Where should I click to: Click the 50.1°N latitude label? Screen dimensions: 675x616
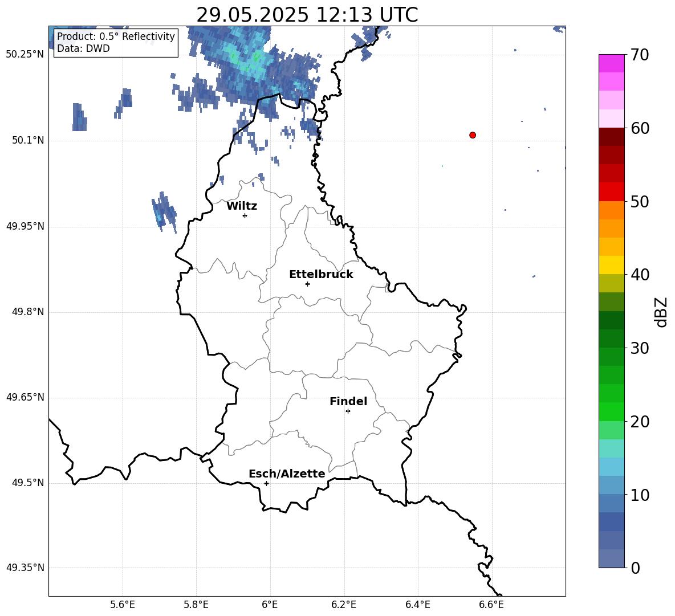(28, 141)
